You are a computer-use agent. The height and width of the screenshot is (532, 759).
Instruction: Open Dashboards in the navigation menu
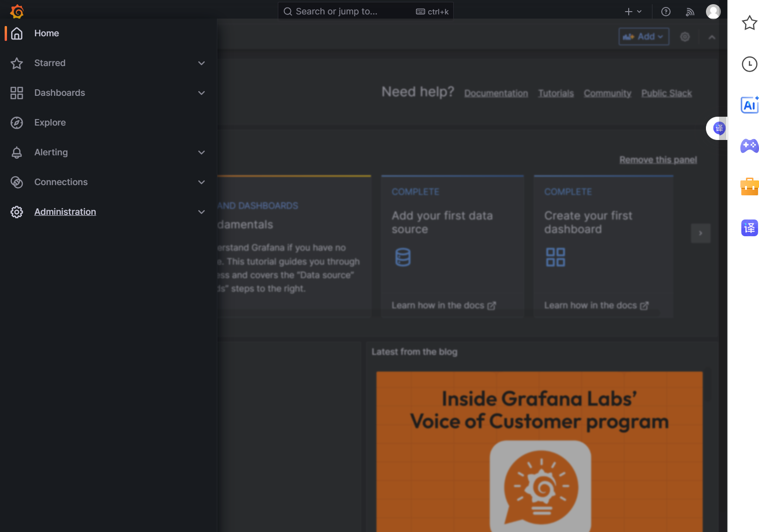[x=60, y=93]
